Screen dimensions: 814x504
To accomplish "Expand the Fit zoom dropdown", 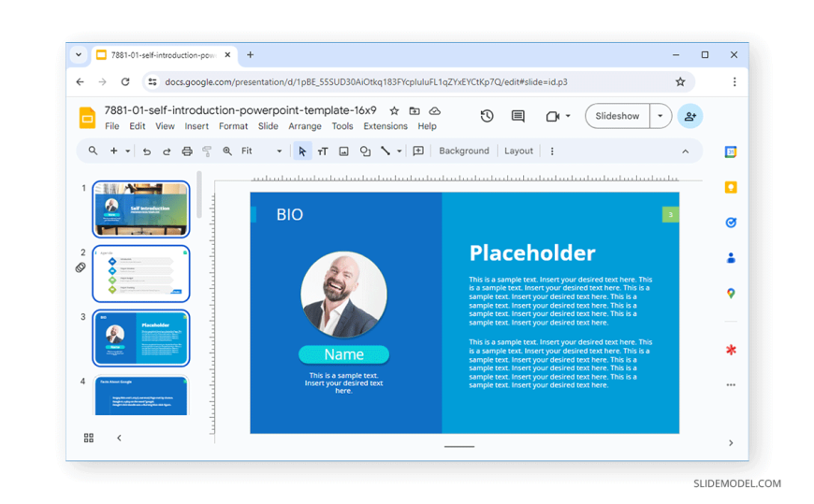I will (x=279, y=151).
